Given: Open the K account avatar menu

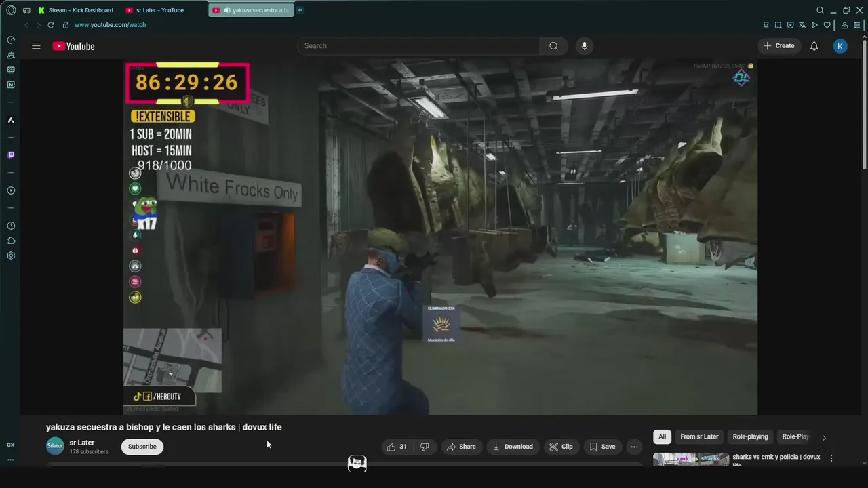Looking at the screenshot, I should [x=840, y=46].
